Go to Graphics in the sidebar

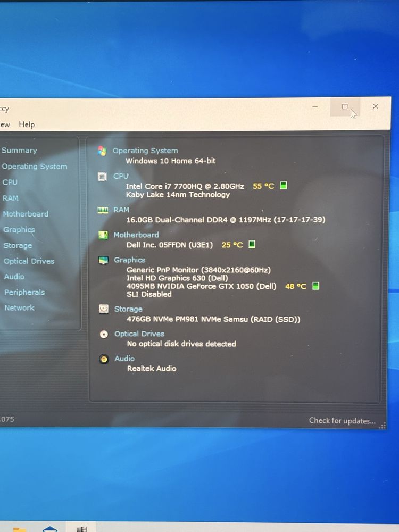click(x=19, y=230)
